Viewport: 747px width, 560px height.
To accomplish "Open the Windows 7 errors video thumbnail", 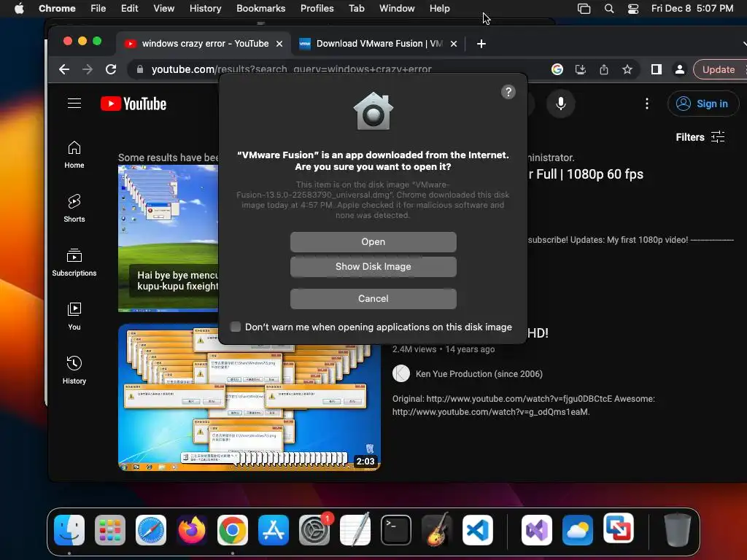I will point(249,397).
